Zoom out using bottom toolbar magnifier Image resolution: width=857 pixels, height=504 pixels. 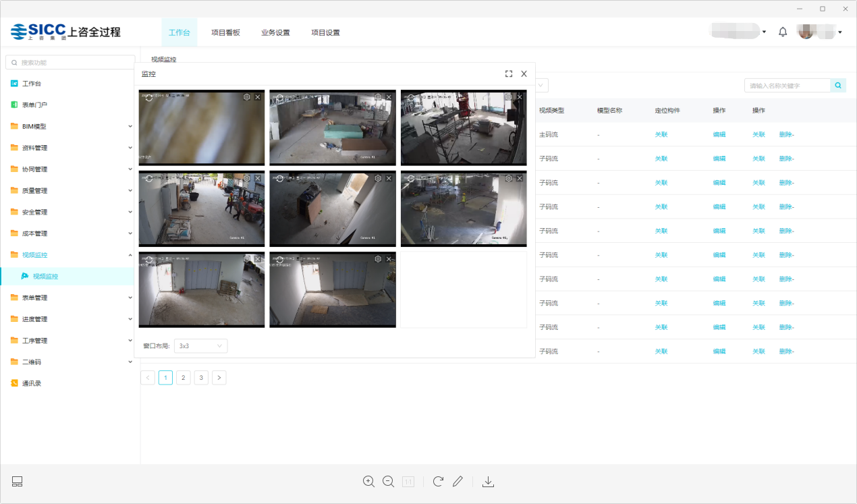(x=388, y=482)
